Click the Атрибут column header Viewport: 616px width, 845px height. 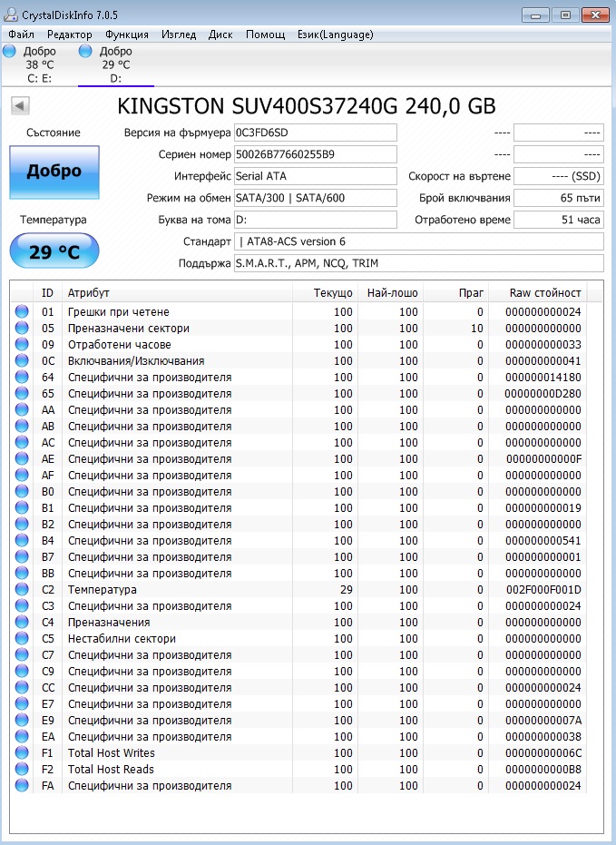tap(177, 292)
